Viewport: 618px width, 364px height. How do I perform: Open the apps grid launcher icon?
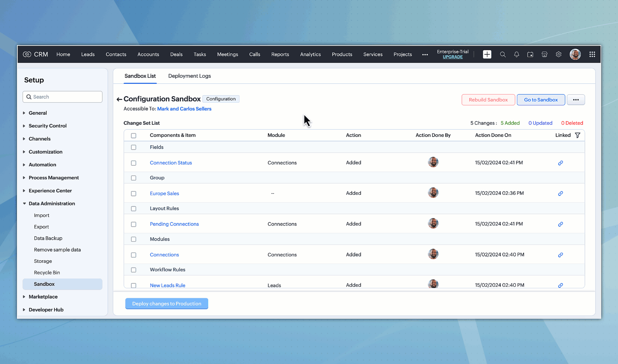coord(592,54)
